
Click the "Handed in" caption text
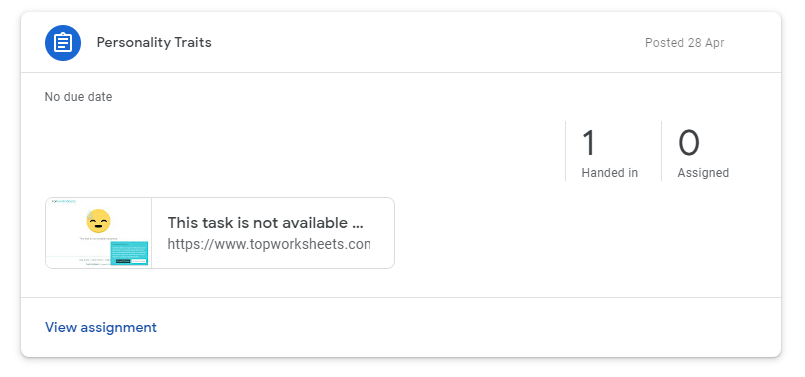[609, 173]
